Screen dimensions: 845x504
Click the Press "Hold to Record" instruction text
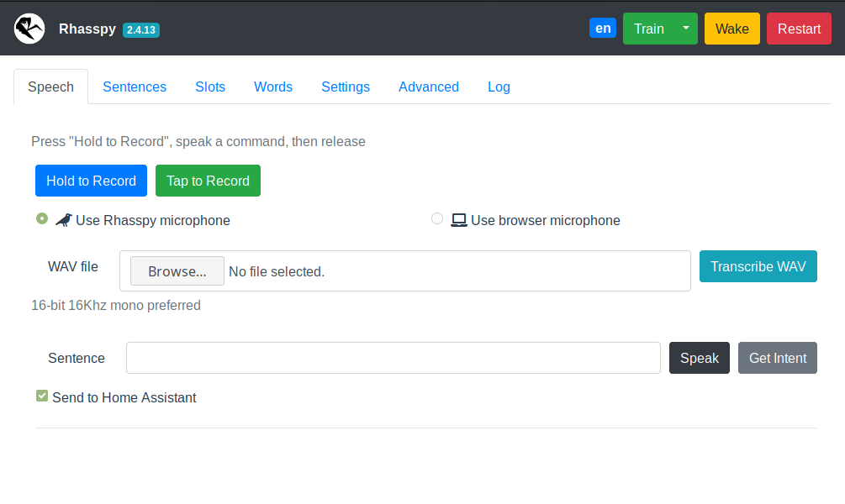pos(198,142)
